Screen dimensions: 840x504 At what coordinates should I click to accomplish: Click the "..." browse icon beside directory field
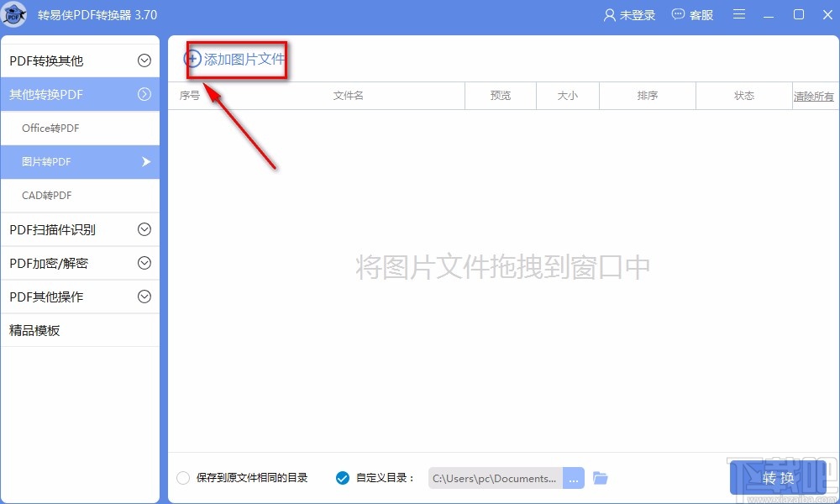click(574, 477)
